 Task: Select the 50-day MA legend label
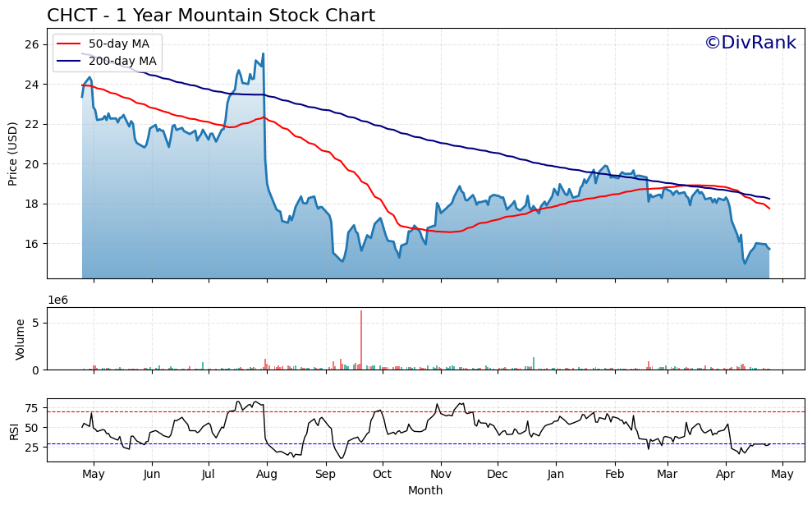tap(118, 44)
